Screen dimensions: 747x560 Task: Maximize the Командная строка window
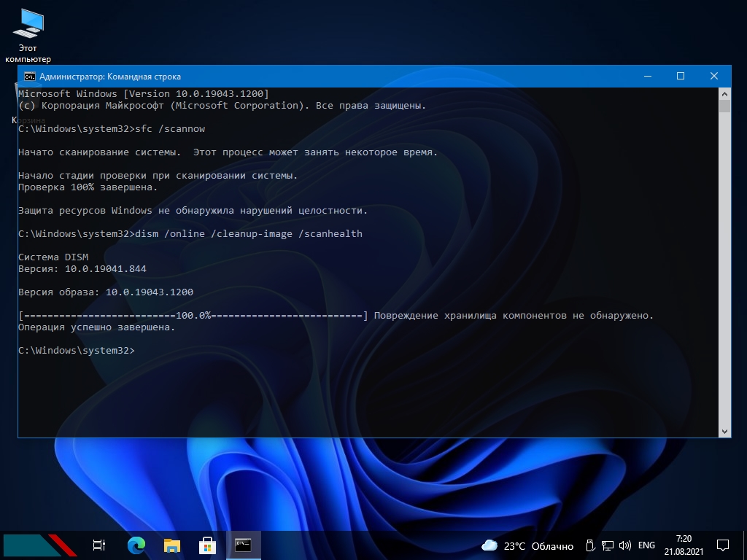tap(681, 76)
